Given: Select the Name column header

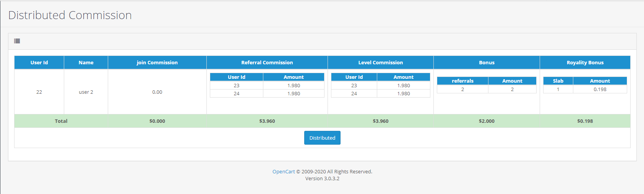Looking at the screenshot, I should coord(86,62).
